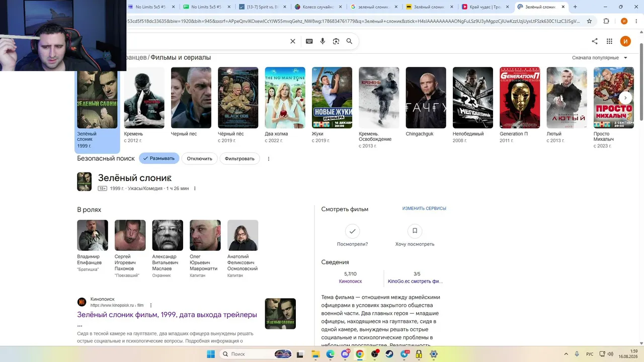Open the Сначала популярные sort dropdown
Viewport: 644px width, 362px height.
click(600, 58)
